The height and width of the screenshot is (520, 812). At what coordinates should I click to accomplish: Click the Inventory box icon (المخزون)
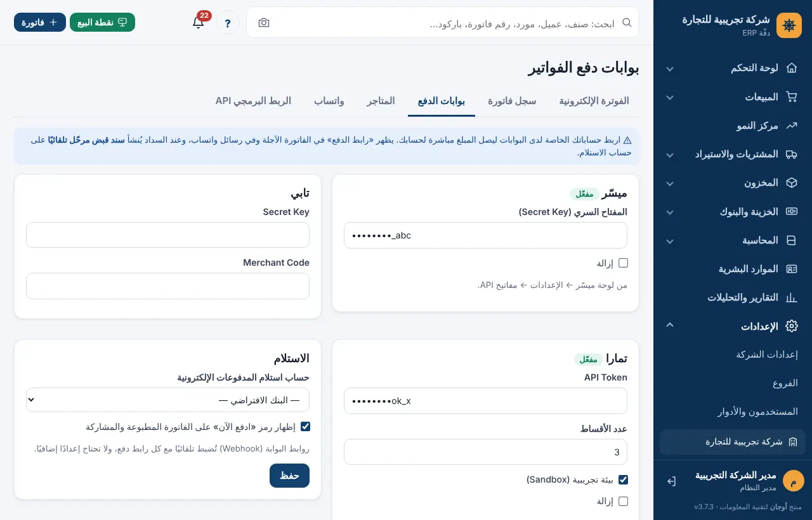pos(791,183)
